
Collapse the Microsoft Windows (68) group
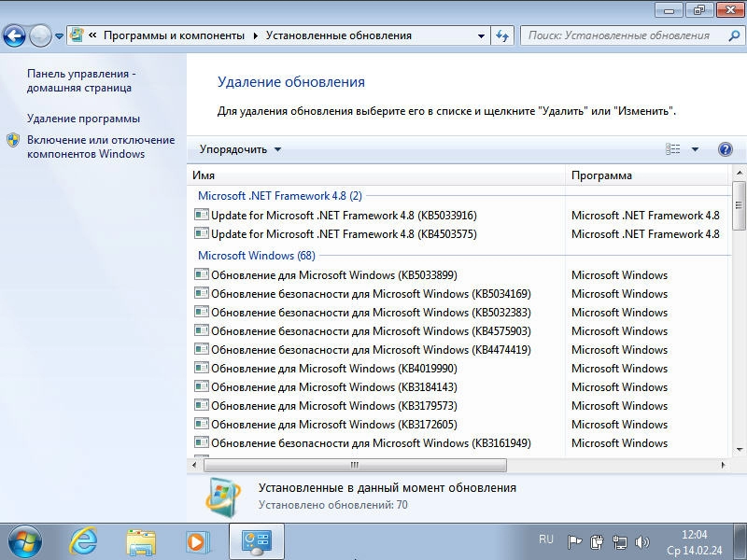coord(256,256)
